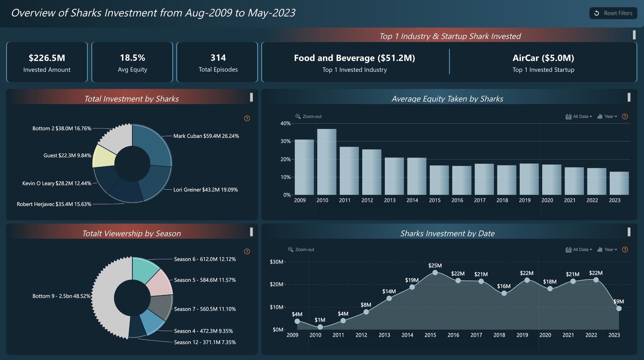
Task: Open help icon in Total Investment by Sharks
Action: 247,118
